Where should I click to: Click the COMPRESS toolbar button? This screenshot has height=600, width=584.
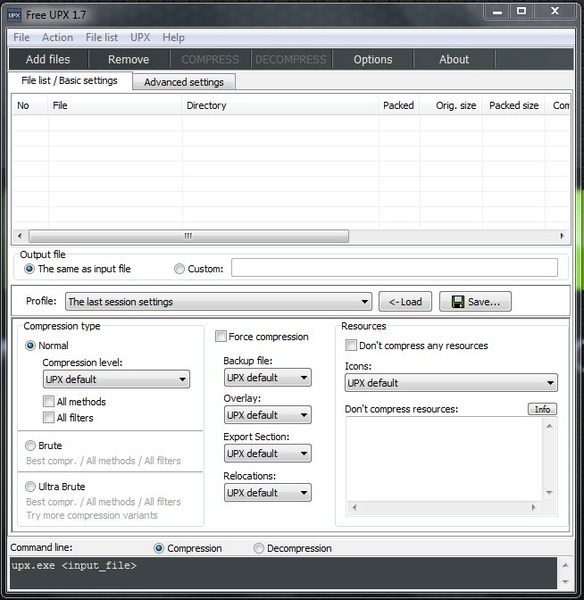pyautogui.click(x=210, y=60)
